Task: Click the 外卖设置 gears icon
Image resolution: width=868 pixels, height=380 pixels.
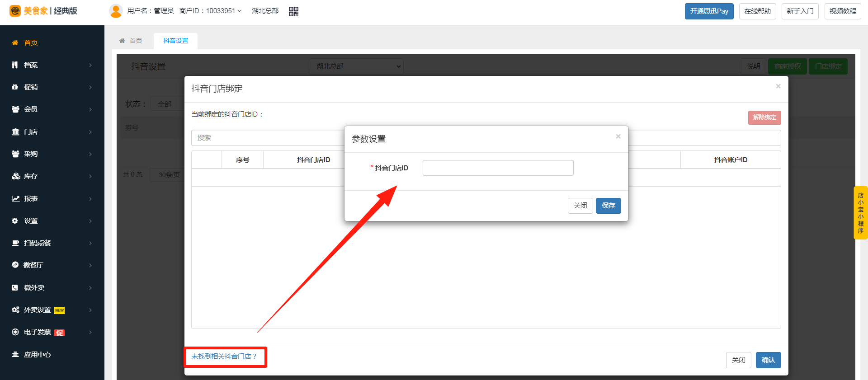Action: pyautogui.click(x=15, y=310)
